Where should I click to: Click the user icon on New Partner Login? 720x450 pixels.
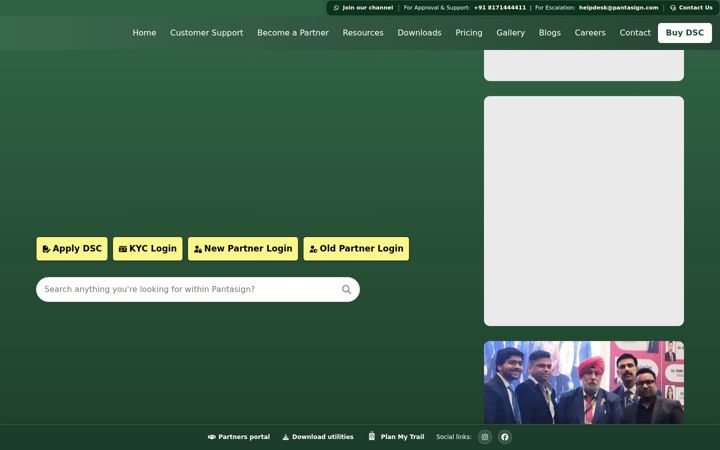coord(198,249)
